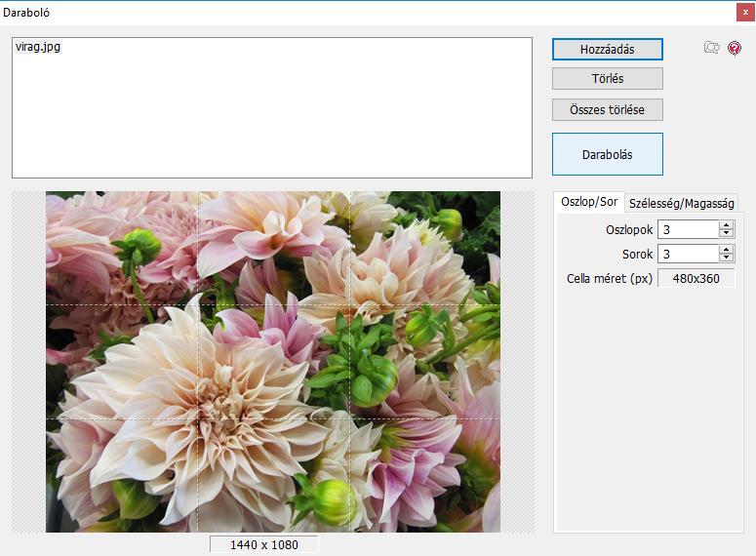Click the Összes törlése button

coord(608,110)
